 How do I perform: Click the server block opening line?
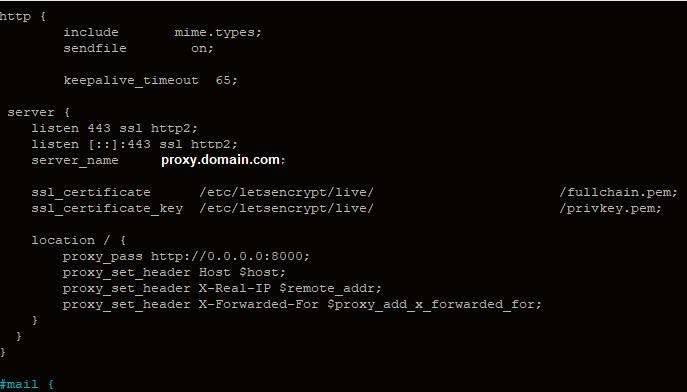coord(39,113)
